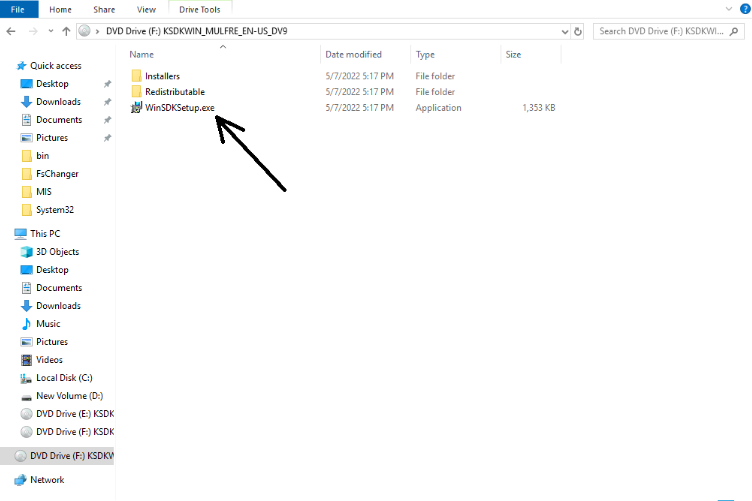The image size is (752, 501).
Task: Open Downloads under This PC
Action: point(59,305)
